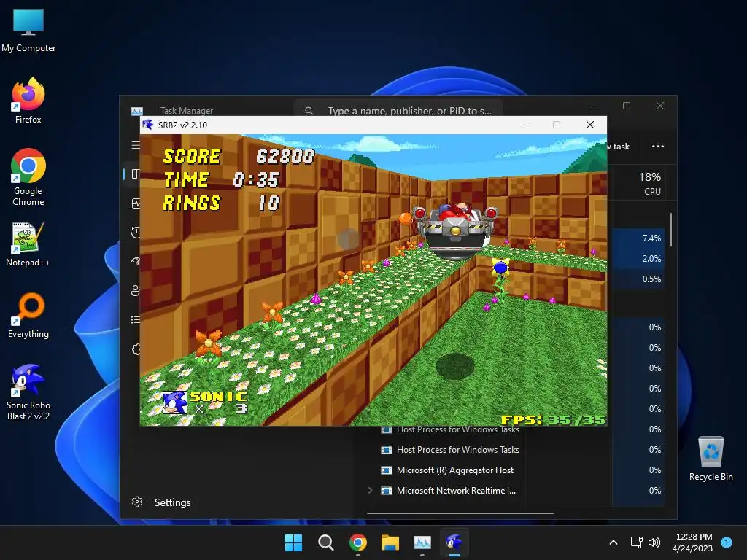Select the Microsoft Network Realtime I... row
This screenshot has width=747, height=560.
tap(516, 491)
